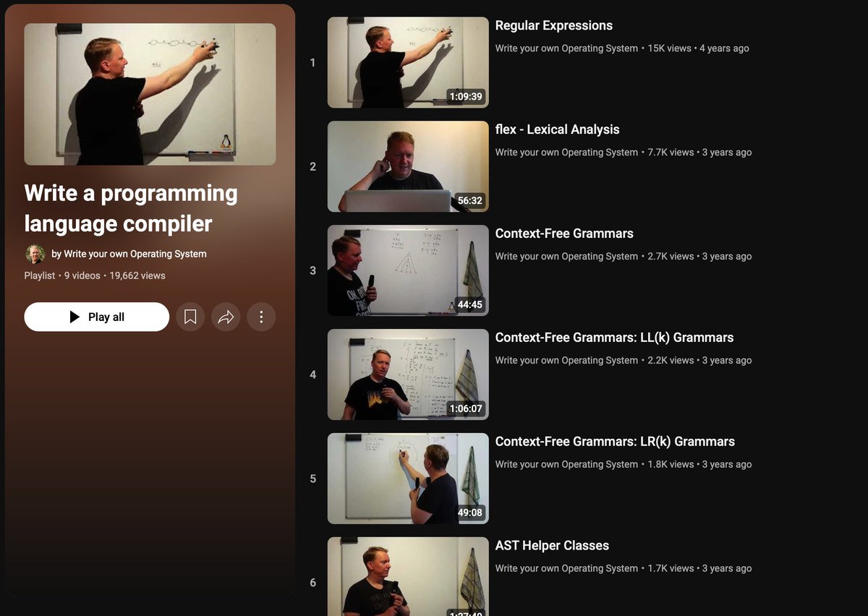Screen dimensions: 868x616
Task: Open the Regular Expressions video title
Action: (554, 25)
